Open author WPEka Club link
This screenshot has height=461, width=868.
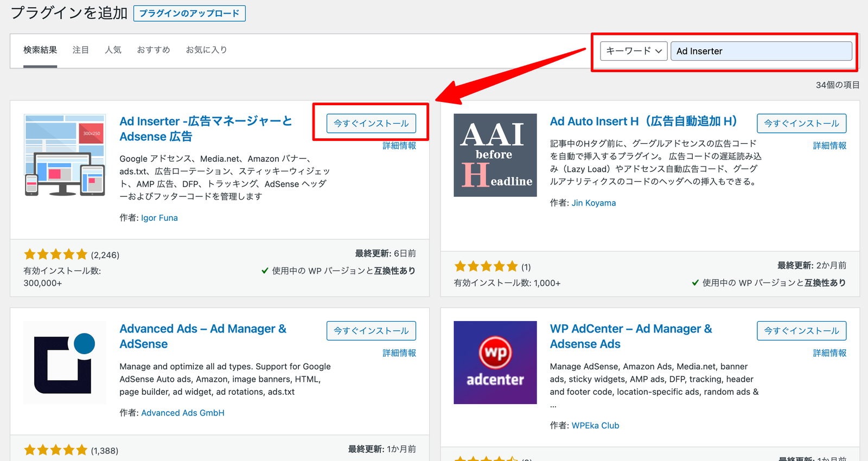coord(595,425)
